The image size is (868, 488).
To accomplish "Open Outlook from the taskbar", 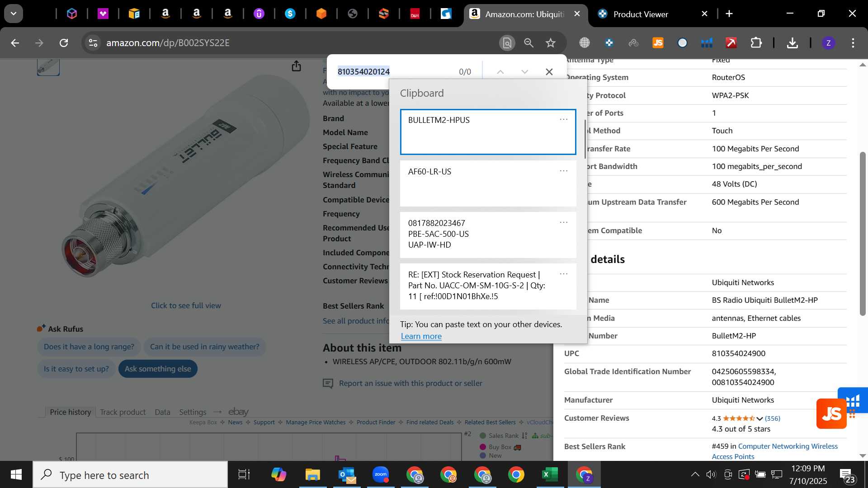I will [x=347, y=475].
